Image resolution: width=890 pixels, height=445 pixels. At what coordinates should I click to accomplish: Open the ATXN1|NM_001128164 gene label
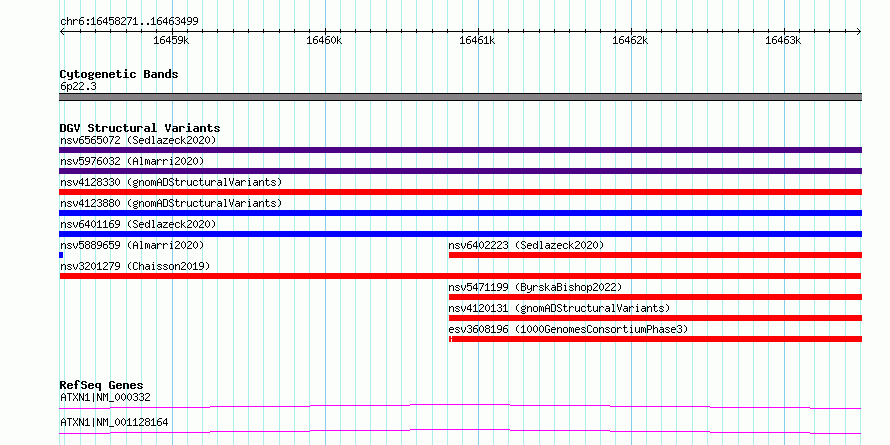tap(114, 423)
